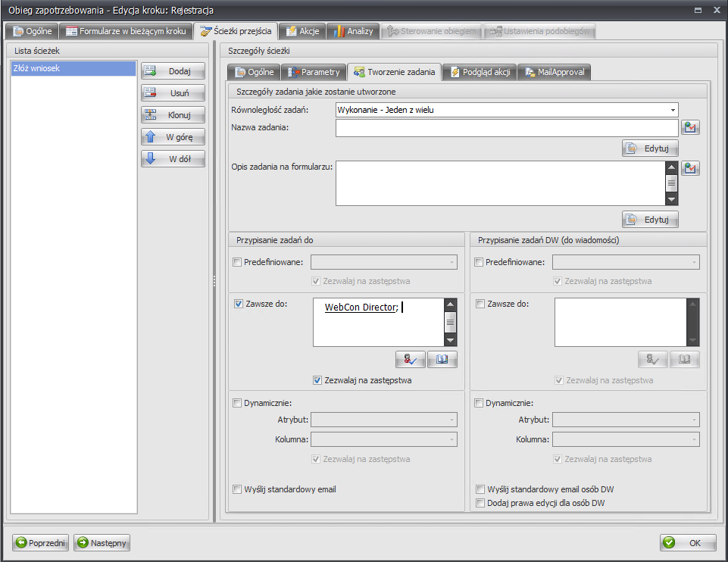
Task: Check Dodaj prawa edycji dla osób DW
Action: coord(480,503)
